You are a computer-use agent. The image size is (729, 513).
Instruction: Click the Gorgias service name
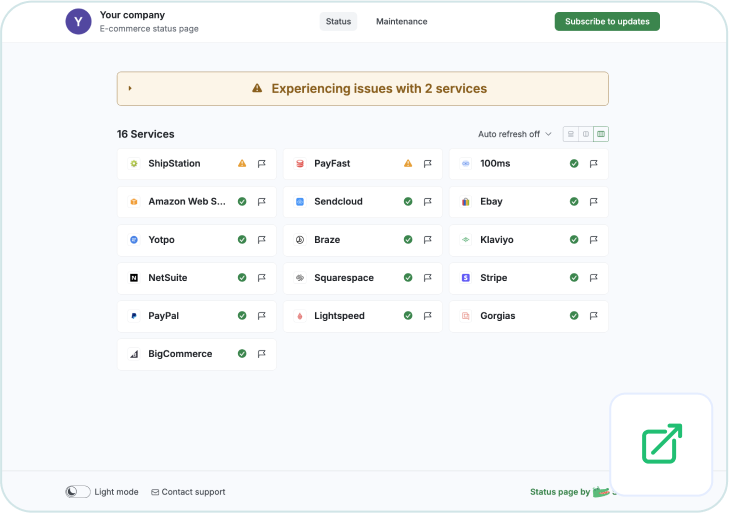(x=498, y=316)
